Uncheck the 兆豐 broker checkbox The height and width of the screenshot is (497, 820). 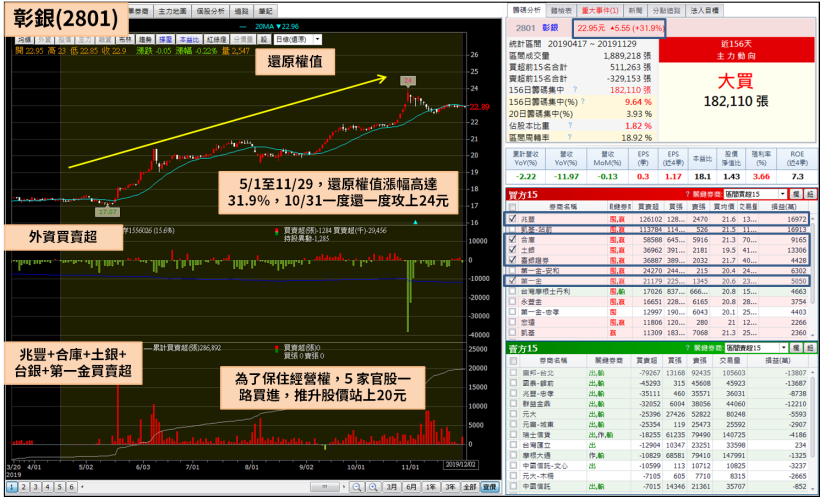point(512,219)
